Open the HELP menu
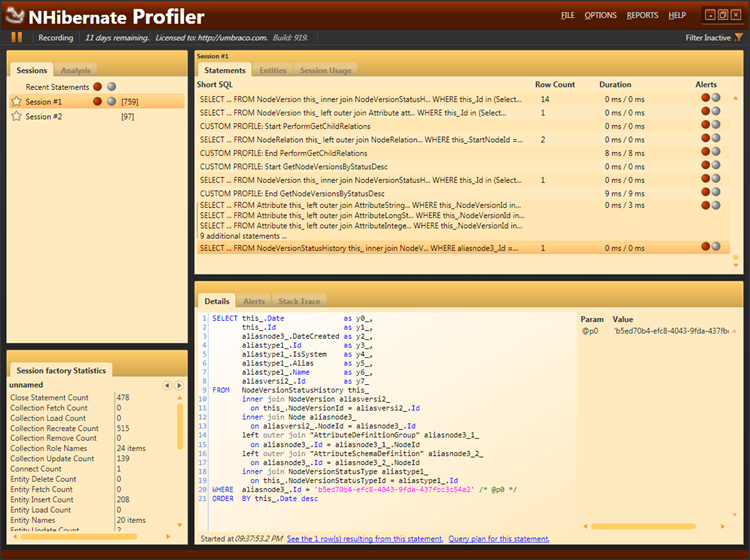 [677, 15]
